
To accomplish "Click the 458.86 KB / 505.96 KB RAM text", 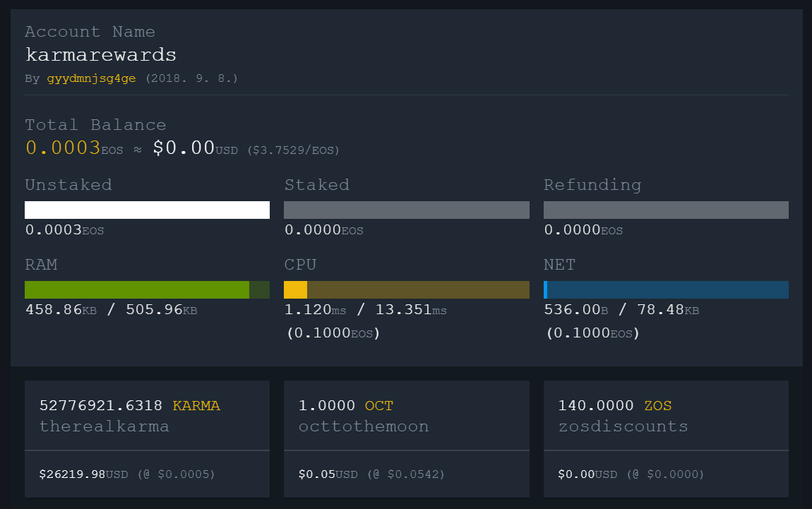I will click(x=112, y=310).
